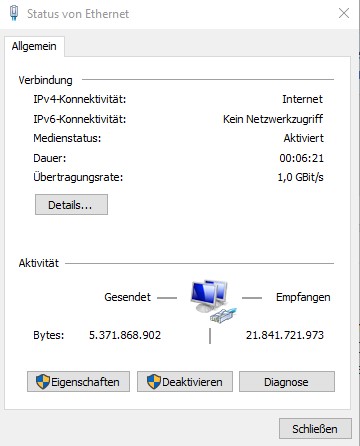Close the Status von Ethernet window
Screen dimensions: 360x446
pyautogui.click(x=344, y=13)
